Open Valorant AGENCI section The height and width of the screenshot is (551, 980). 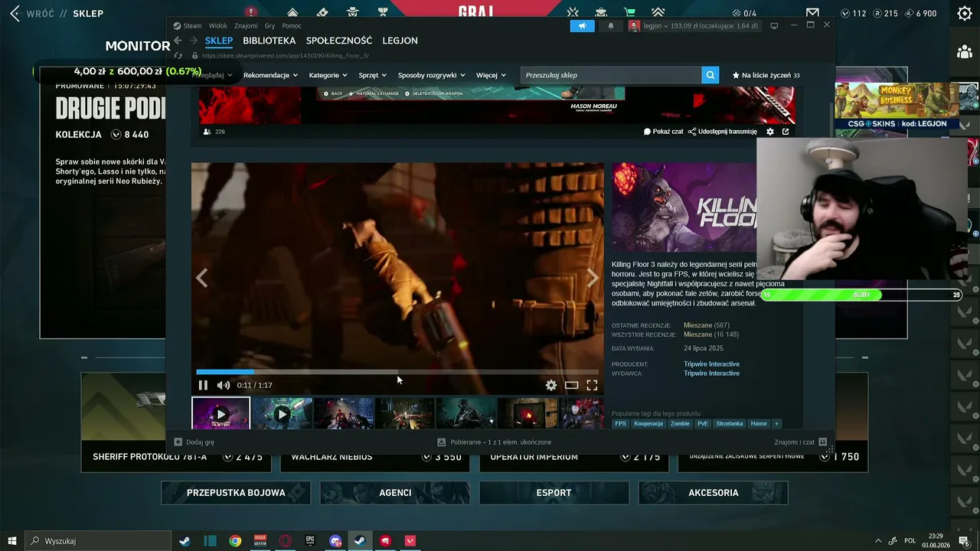395,493
